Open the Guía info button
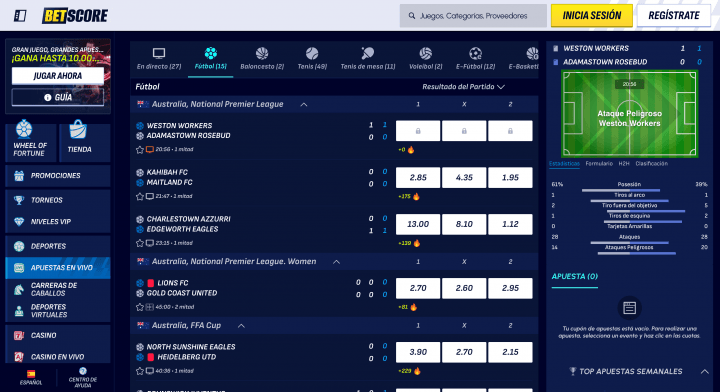 [x=58, y=97]
